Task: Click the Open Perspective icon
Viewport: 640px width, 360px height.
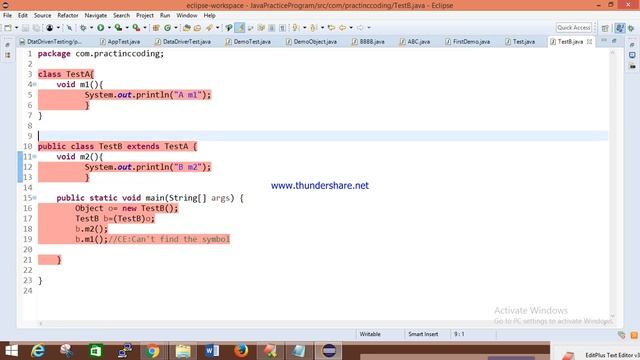Action: pos(605,28)
